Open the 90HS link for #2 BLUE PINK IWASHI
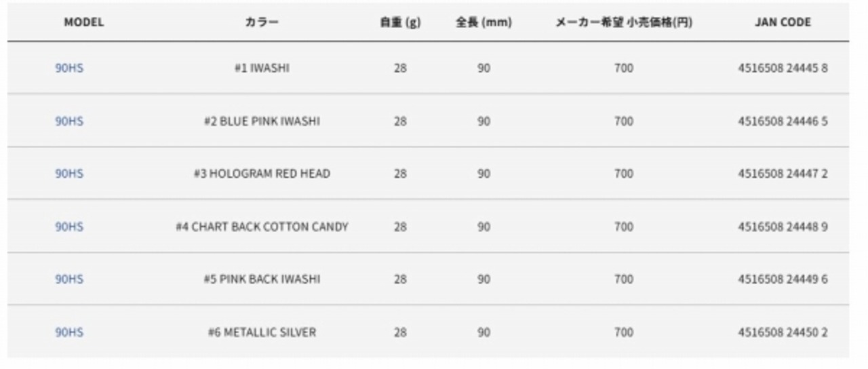 coord(69,121)
